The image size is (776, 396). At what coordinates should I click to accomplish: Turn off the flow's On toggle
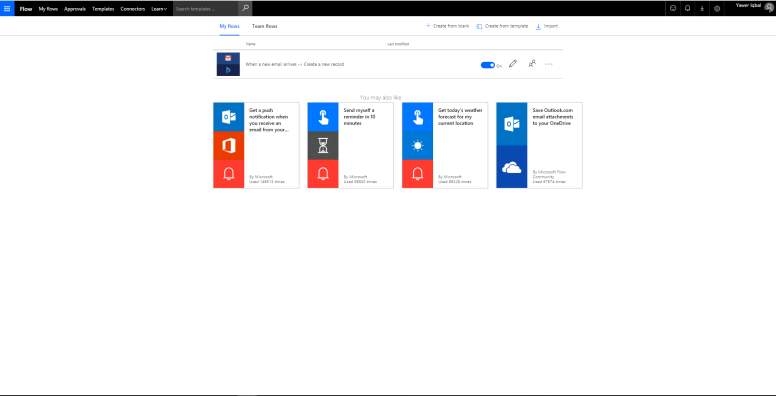pyautogui.click(x=487, y=65)
